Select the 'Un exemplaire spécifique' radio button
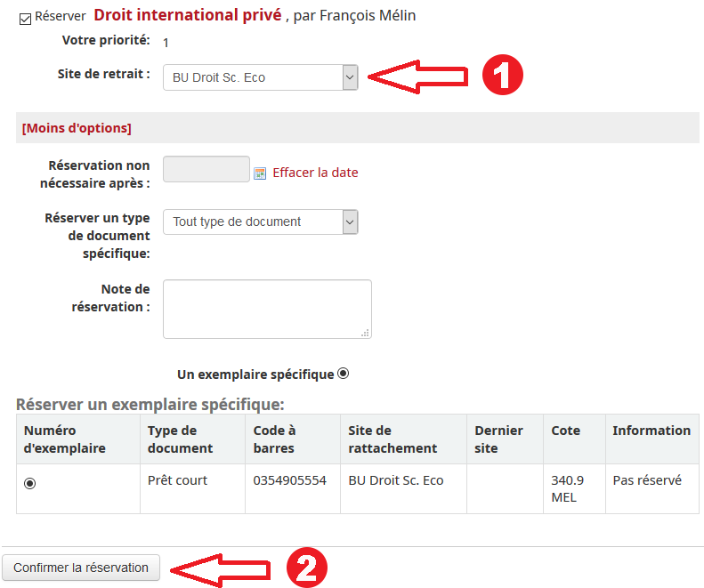 (344, 374)
